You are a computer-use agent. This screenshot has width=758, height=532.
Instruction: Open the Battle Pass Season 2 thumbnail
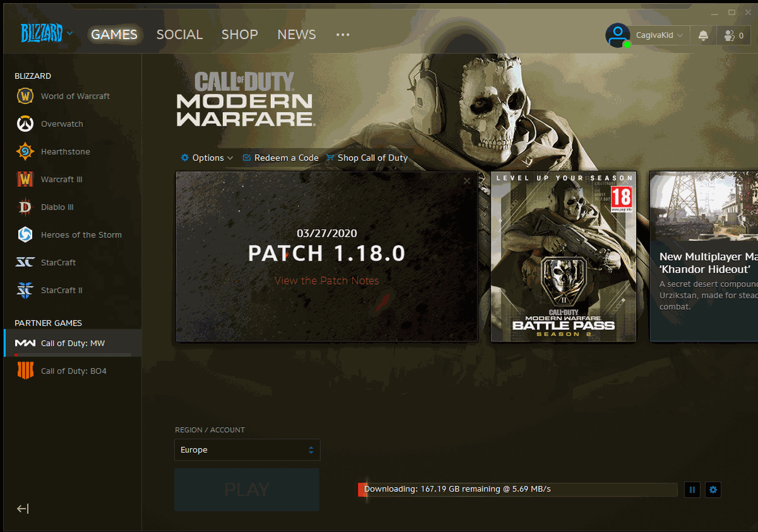(x=563, y=256)
